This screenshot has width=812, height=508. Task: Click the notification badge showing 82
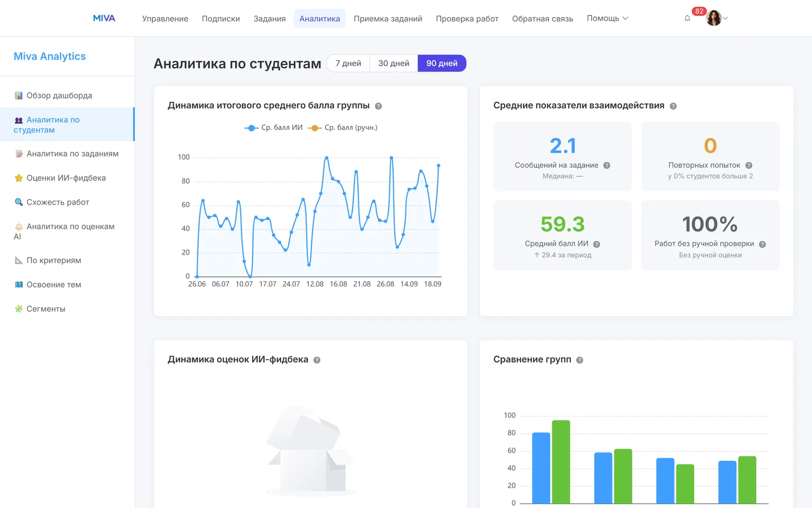(x=699, y=11)
